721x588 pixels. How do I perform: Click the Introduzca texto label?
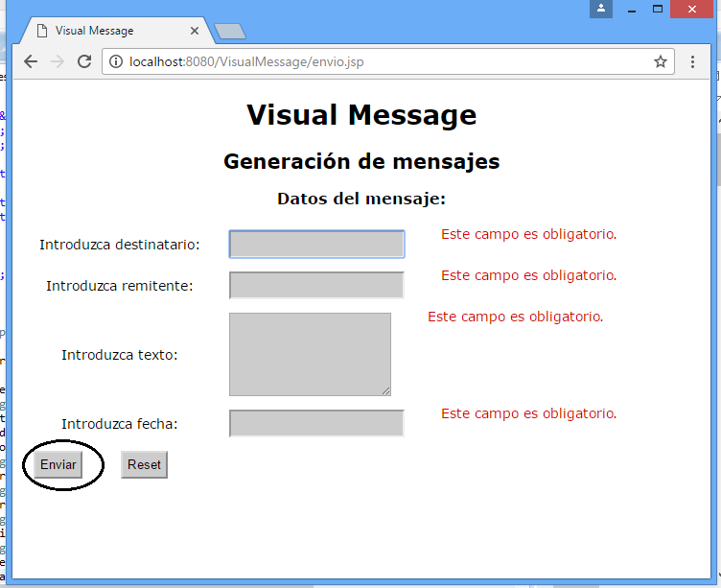(120, 355)
